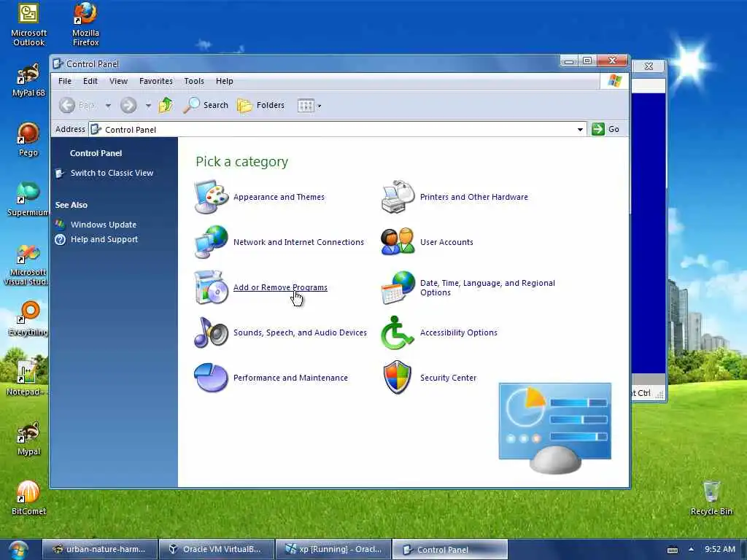Open the Performance and Maintenance pie chart icon
This screenshot has width=747, height=560.
tap(212, 378)
